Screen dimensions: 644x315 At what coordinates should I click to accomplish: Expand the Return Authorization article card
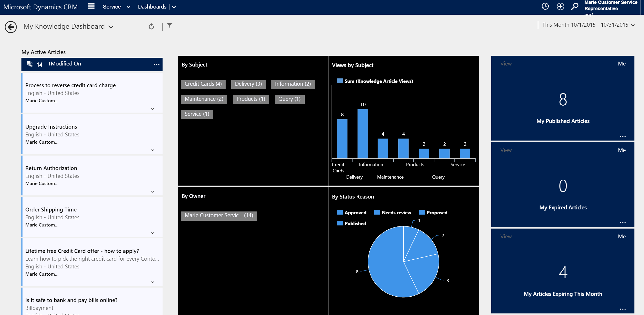click(152, 192)
